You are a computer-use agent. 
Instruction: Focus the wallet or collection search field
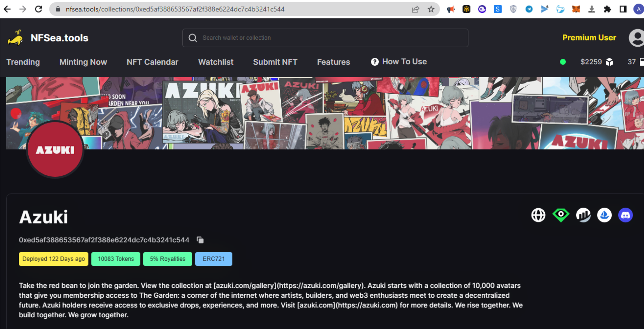tap(325, 38)
